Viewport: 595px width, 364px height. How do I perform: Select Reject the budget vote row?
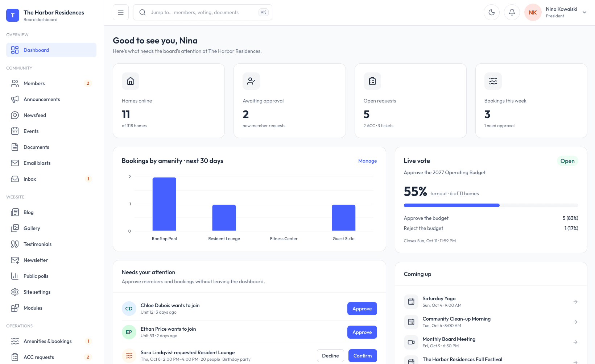point(491,228)
